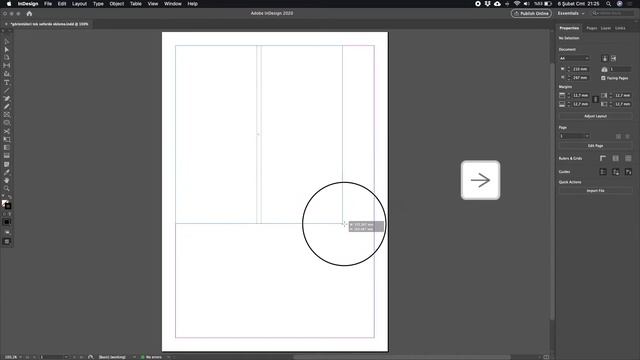Select the Direct Selection tool
The width and height of the screenshot is (640, 360).
click(x=7, y=49)
